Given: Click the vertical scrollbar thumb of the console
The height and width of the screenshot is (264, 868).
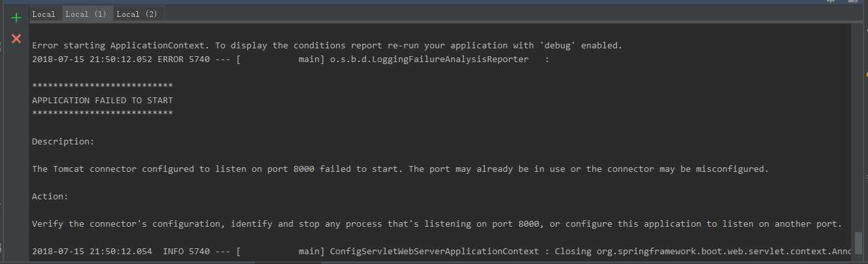Looking at the screenshot, I should 858,242.
